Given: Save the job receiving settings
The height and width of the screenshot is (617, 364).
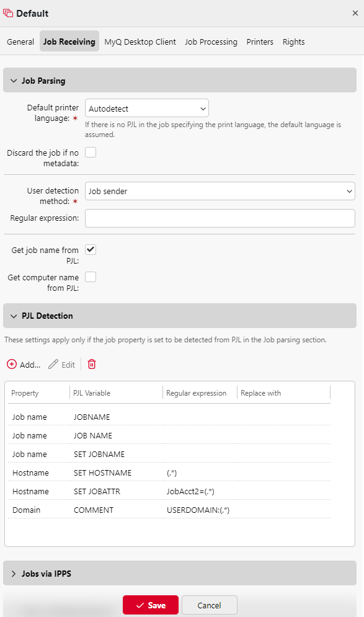Looking at the screenshot, I should tap(150, 605).
